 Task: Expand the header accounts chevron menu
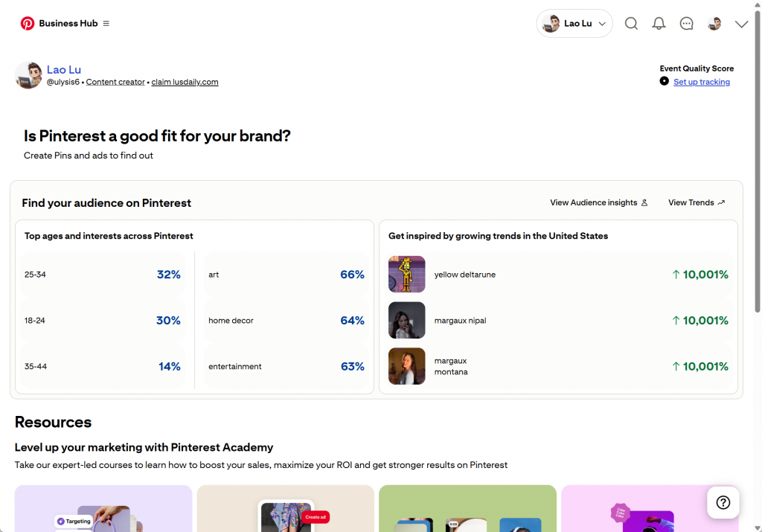click(741, 24)
